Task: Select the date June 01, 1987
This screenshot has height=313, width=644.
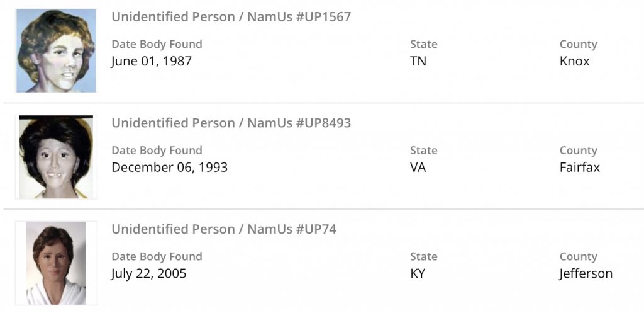Action: pyautogui.click(x=152, y=62)
